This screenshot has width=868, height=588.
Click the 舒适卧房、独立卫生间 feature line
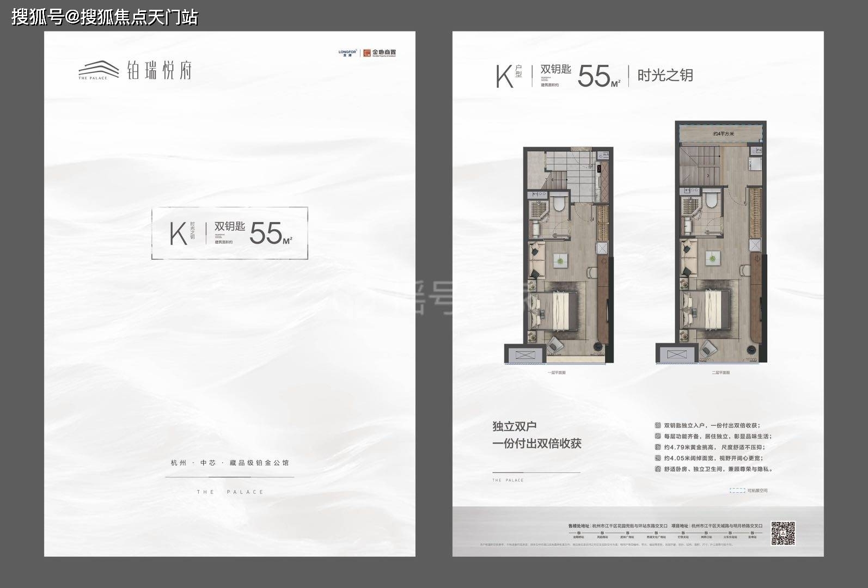coord(718,469)
